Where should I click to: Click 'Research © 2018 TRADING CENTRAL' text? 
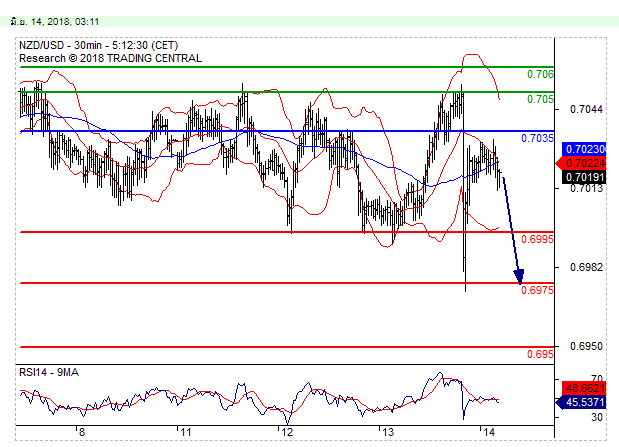tap(110, 58)
